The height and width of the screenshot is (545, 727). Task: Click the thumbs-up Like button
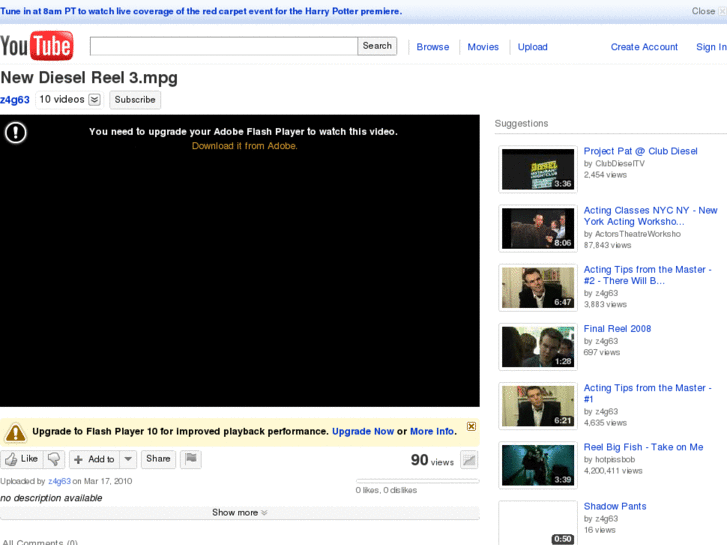[x=22, y=459]
